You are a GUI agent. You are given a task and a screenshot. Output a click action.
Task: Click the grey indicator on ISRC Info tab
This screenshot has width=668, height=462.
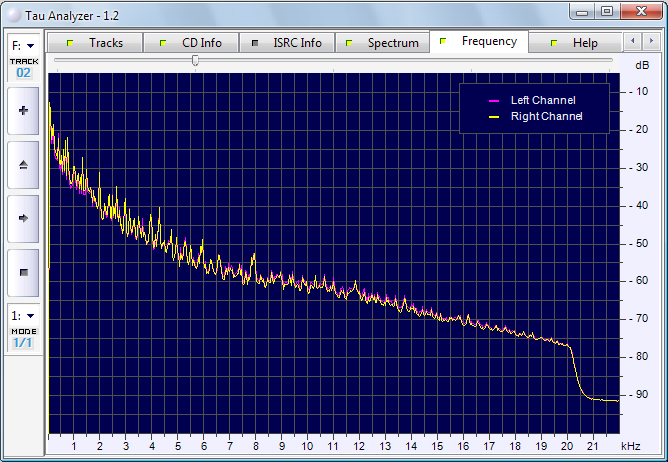[254, 44]
